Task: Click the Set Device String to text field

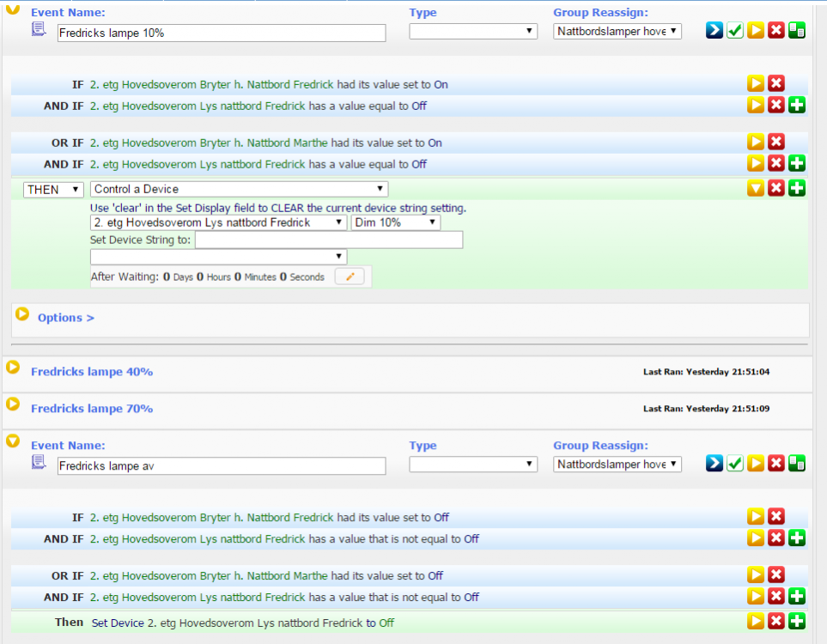Action: click(329, 240)
